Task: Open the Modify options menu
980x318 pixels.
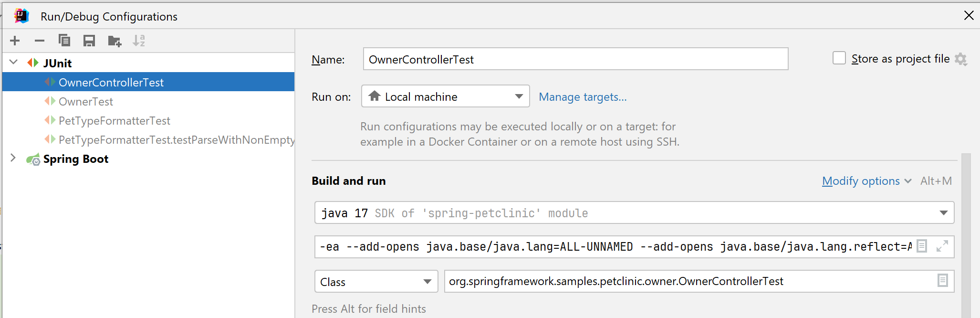Action: [x=865, y=181]
